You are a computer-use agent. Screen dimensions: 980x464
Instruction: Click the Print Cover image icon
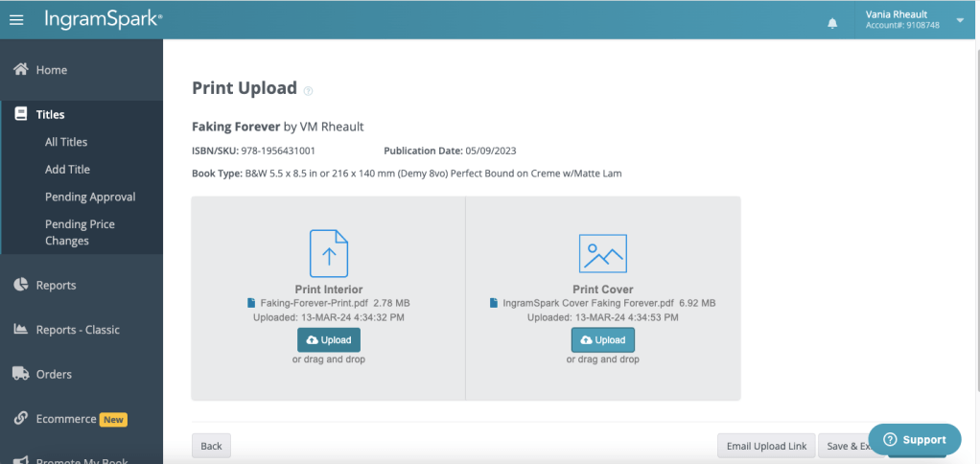click(602, 253)
